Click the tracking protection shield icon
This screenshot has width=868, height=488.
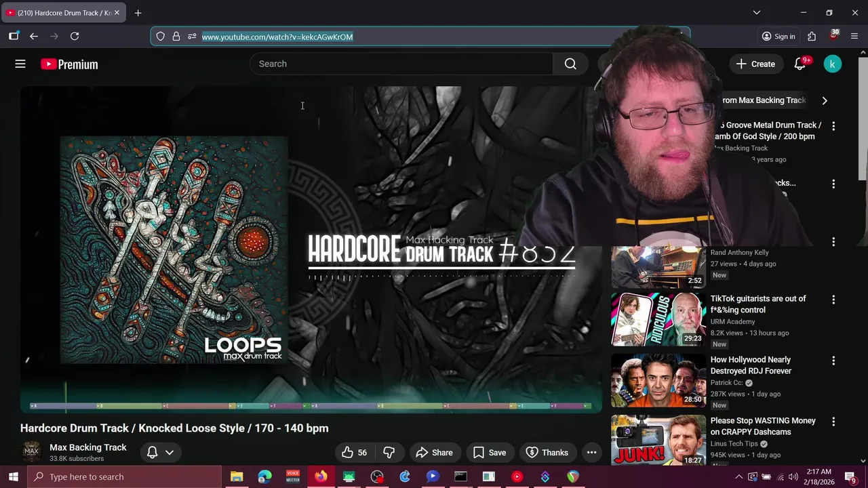click(161, 37)
